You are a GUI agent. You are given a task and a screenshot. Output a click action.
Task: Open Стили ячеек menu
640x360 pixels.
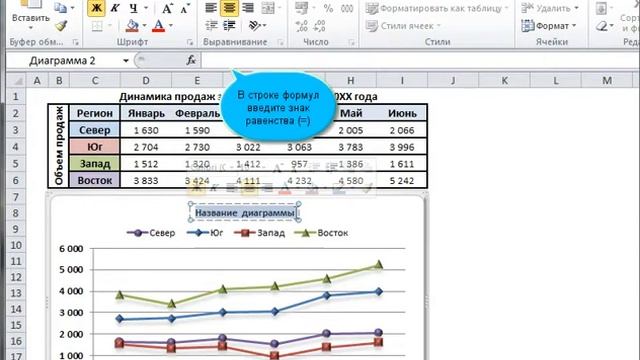[x=403, y=26]
